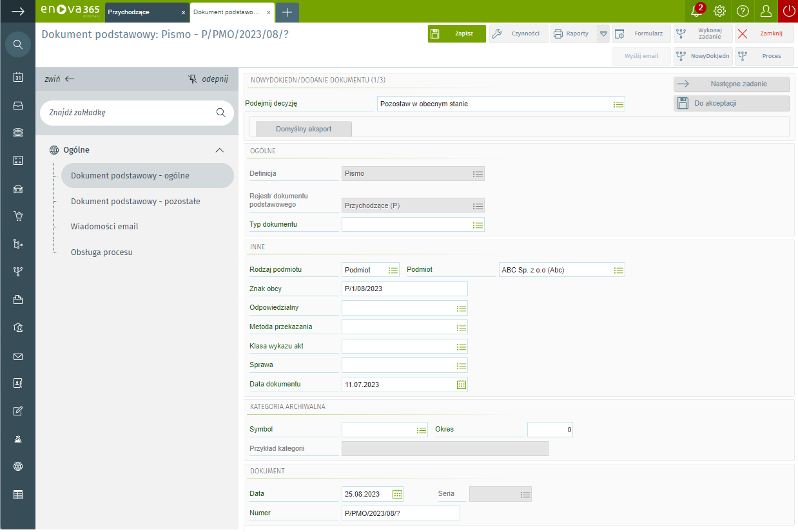Click the search magnifier in the sidebar
This screenshot has width=798, height=532.
click(18, 44)
